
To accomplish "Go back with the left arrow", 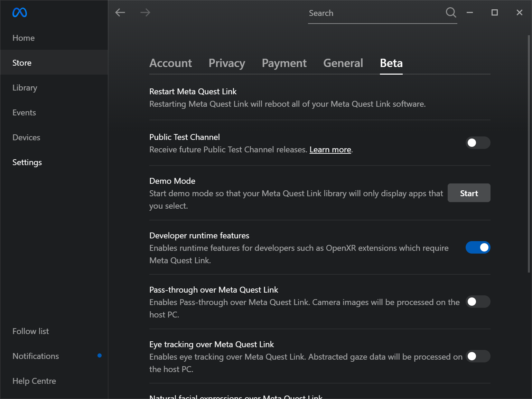I will coord(120,13).
